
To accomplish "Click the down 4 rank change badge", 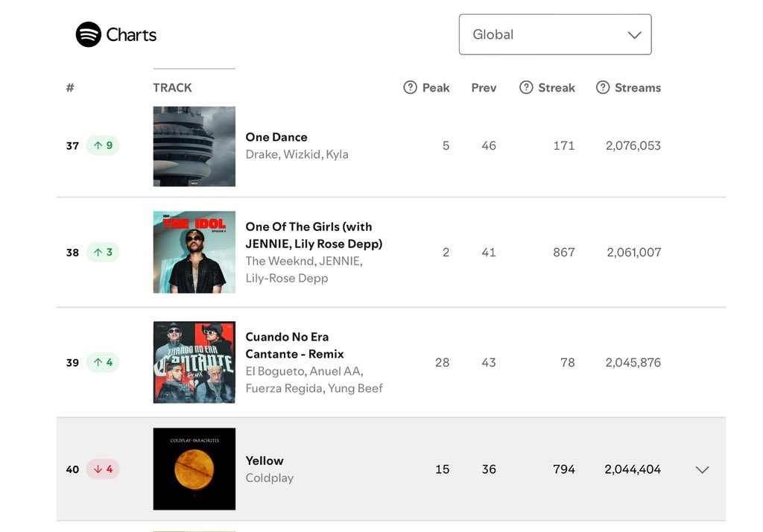I will pos(103,469).
